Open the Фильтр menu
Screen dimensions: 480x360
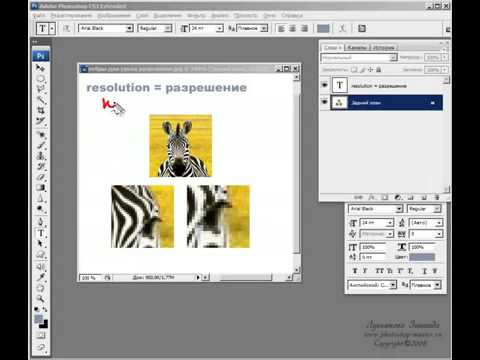click(196, 16)
